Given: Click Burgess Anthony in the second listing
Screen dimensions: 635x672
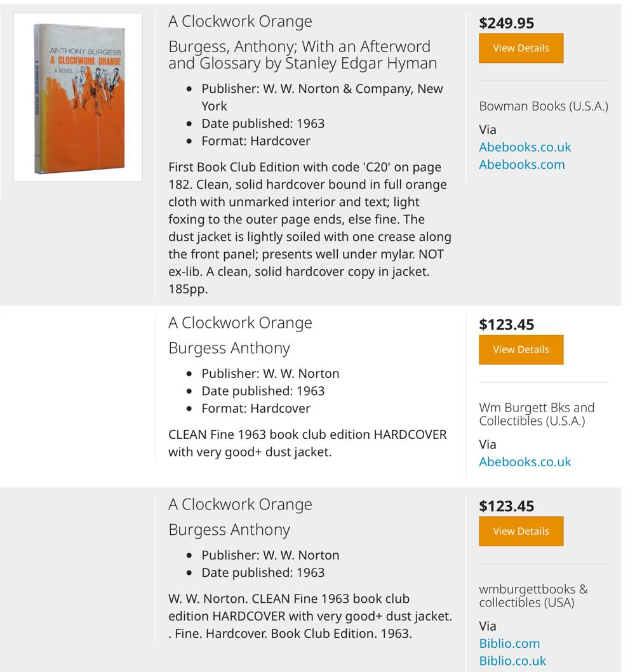Looking at the screenshot, I should [x=228, y=348].
